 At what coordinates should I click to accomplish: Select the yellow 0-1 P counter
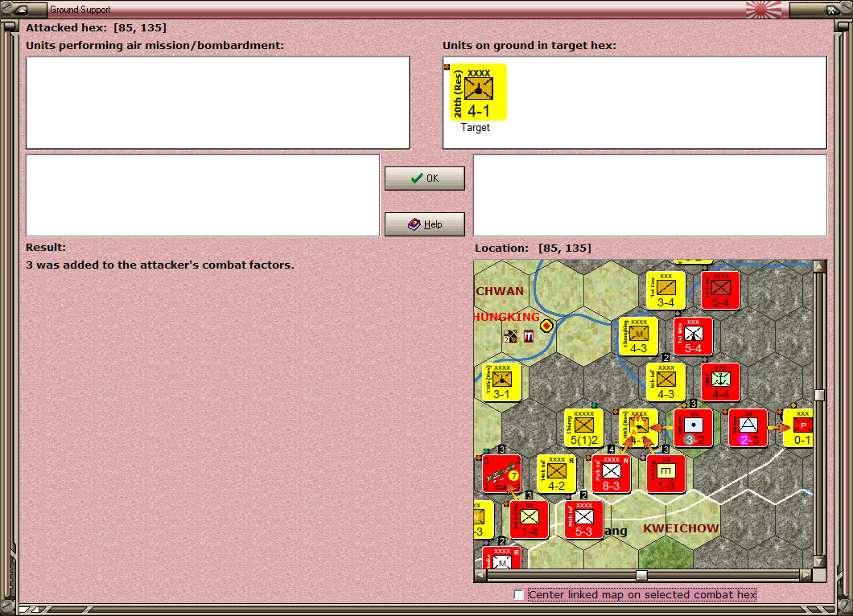798,428
